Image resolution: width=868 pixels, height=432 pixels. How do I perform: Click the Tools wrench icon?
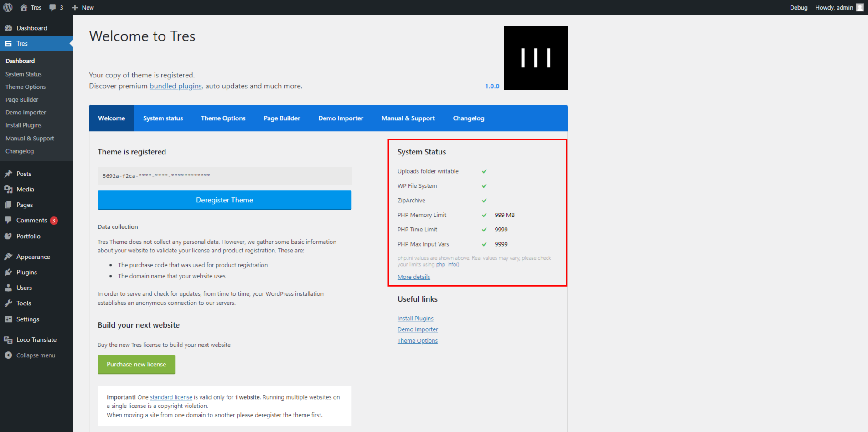click(8, 303)
